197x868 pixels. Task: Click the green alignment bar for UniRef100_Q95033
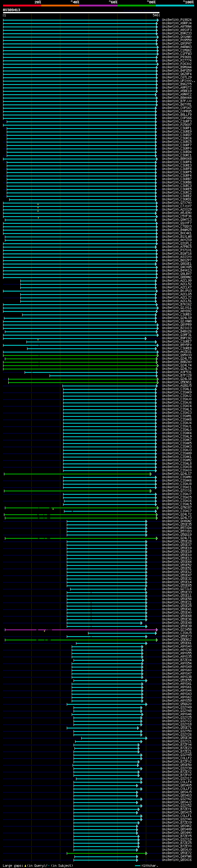coord(81,355)
